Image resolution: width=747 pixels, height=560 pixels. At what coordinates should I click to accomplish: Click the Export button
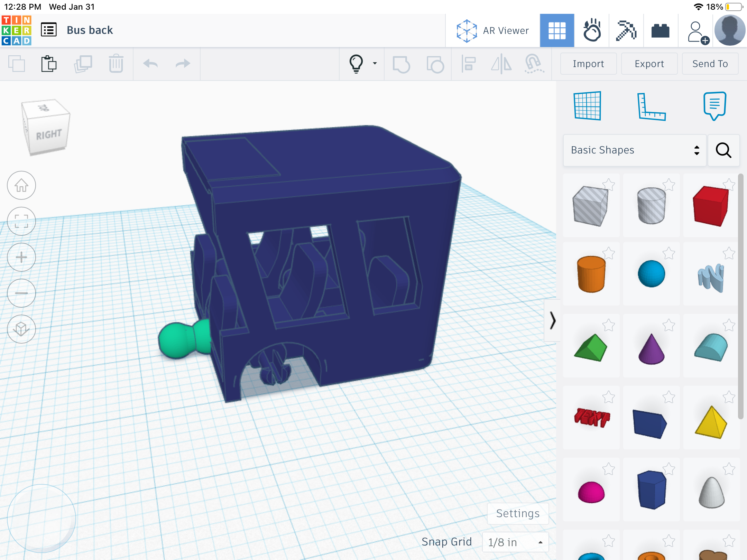(649, 64)
